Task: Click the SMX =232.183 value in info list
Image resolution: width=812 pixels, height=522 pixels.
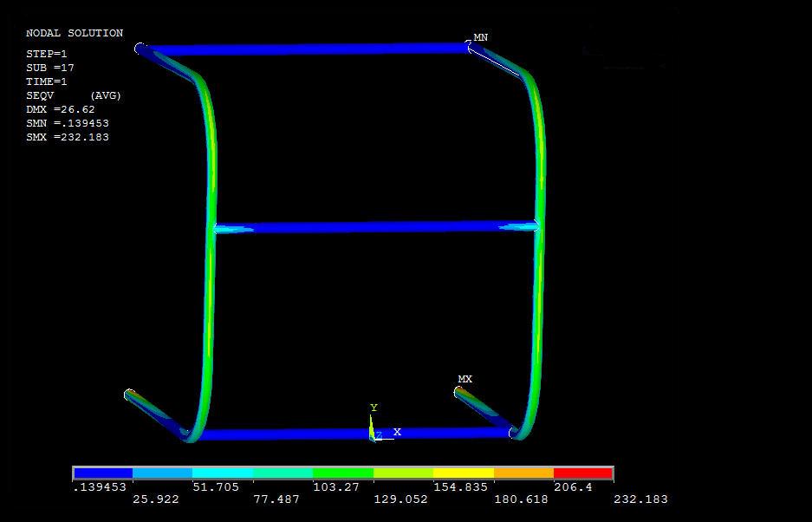Action: point(68,137)
